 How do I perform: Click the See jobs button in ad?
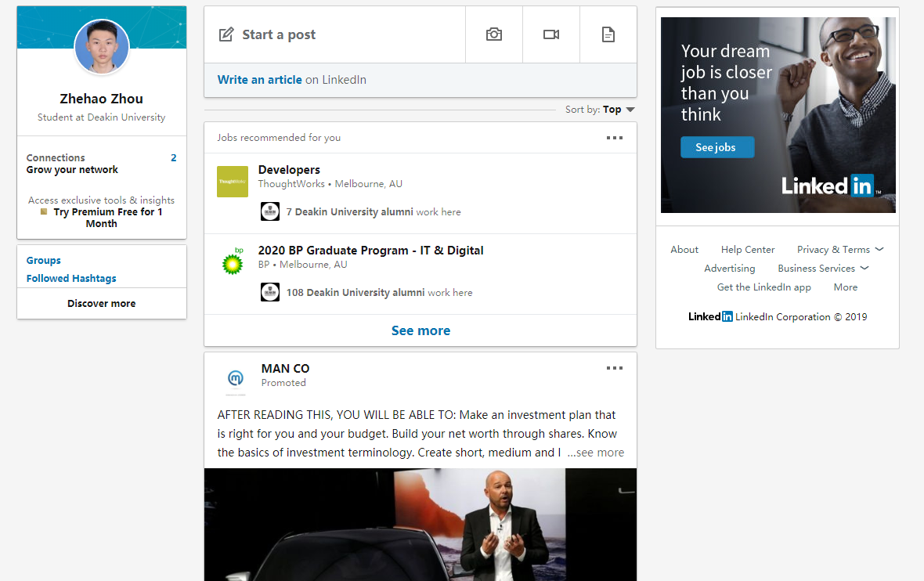tap(716, 147)
